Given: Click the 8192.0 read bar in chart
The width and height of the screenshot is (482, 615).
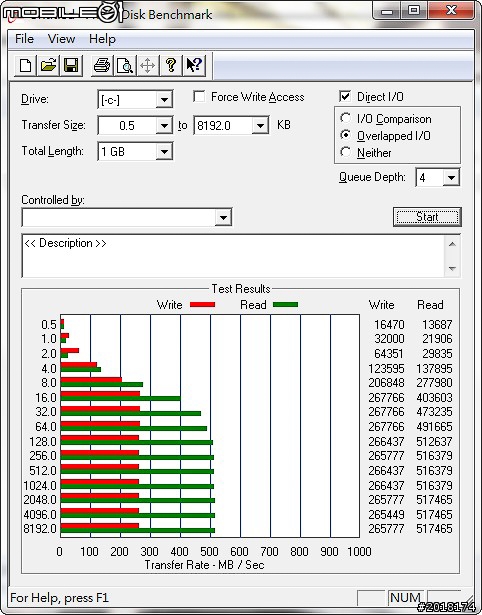Looking at the screenshot, I should (138, 531).
